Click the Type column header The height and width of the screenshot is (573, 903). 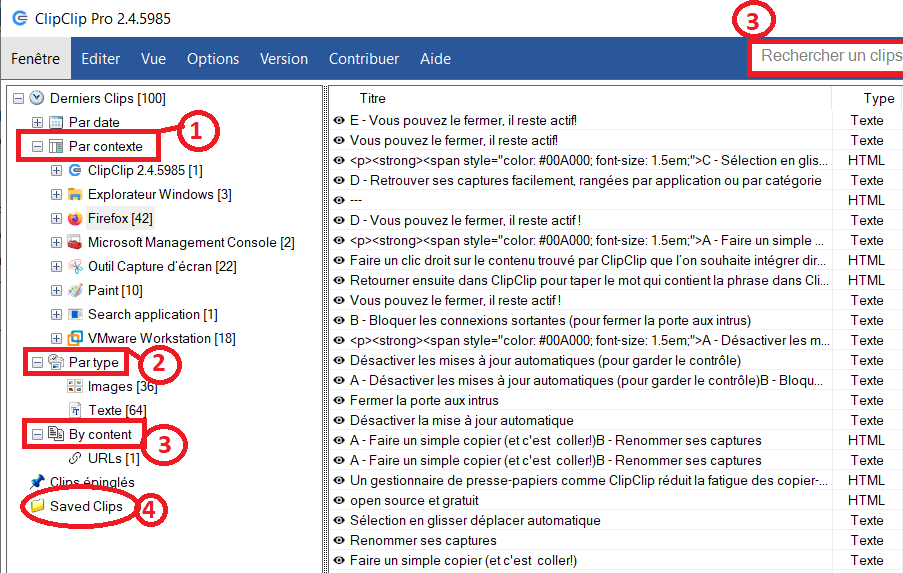point(878,98)
